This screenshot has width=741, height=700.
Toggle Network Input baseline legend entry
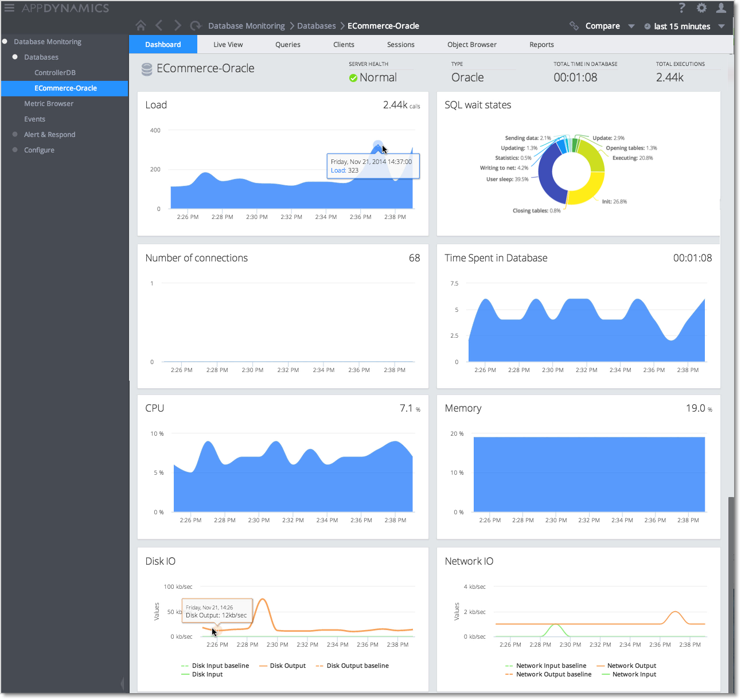[546, 666]
